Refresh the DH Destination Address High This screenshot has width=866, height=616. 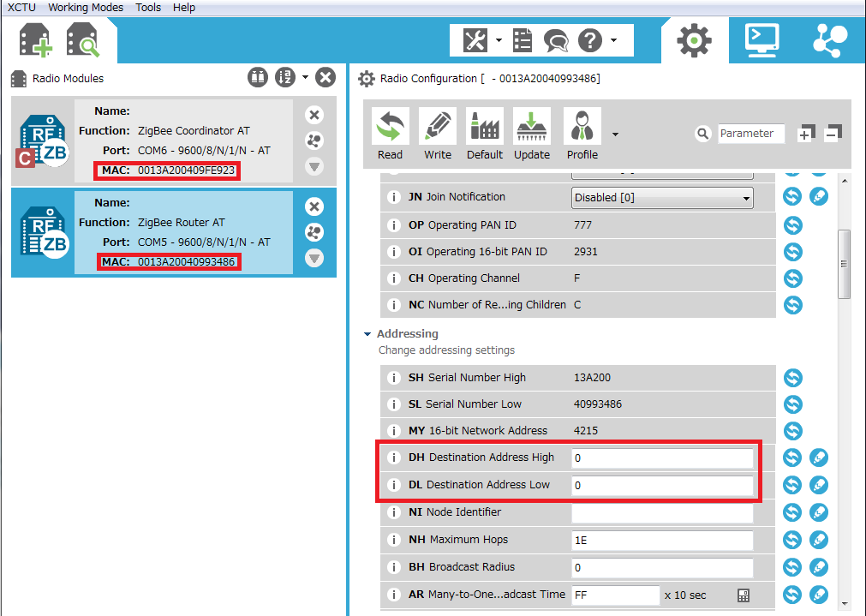[792, 458]
